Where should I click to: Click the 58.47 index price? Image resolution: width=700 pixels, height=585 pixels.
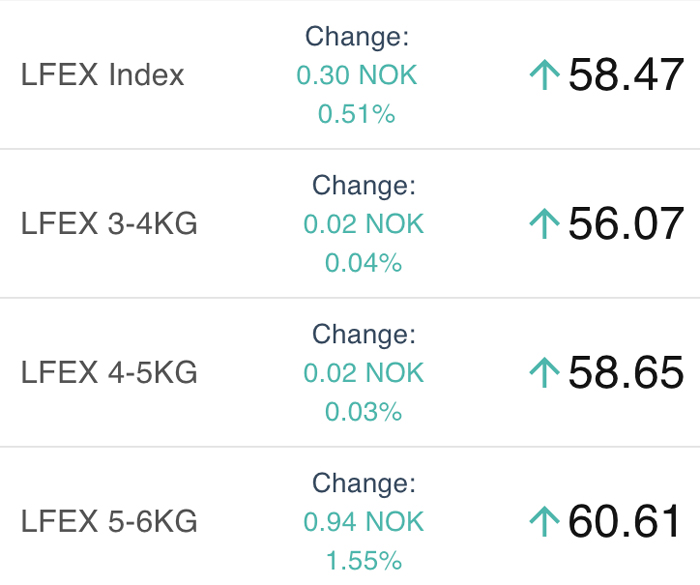626,75
